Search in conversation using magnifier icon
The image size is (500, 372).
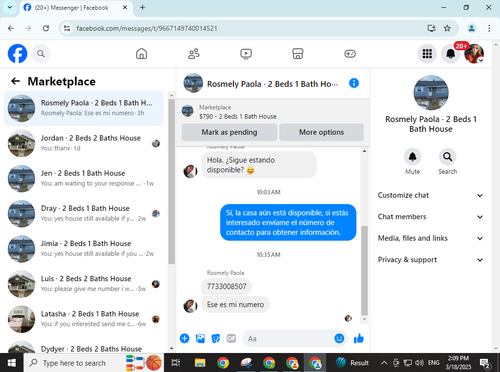click(447, 157)
